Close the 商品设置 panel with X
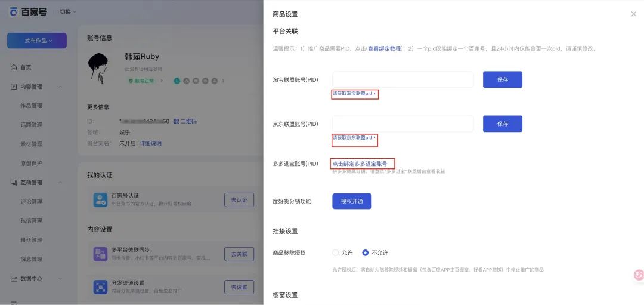This screenshot has height=305, width=644. (x=634, y=14)
